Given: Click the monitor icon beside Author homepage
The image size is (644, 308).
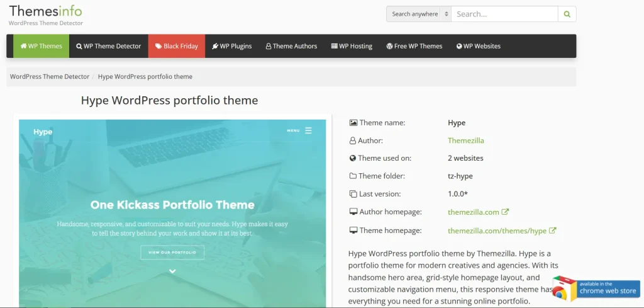Looking at the screenshot, I should point(353,212).
